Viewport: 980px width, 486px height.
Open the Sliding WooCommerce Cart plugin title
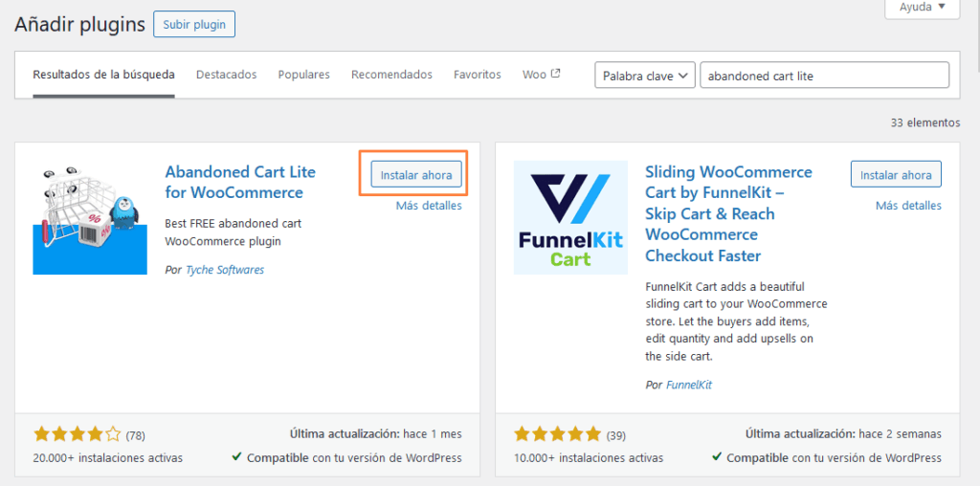pyautogui.click(x=728, y=213)
